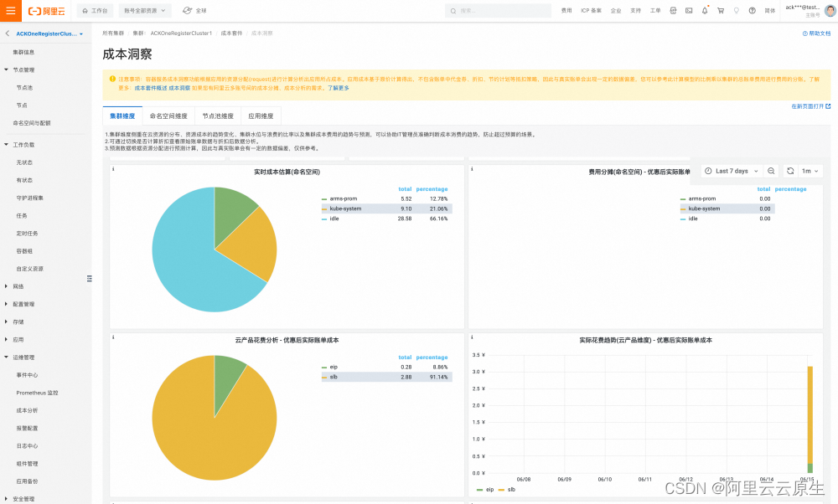The image size is (838, 504).
Task: Open dashboard via 在新页面打开
Action: (810, 106)
